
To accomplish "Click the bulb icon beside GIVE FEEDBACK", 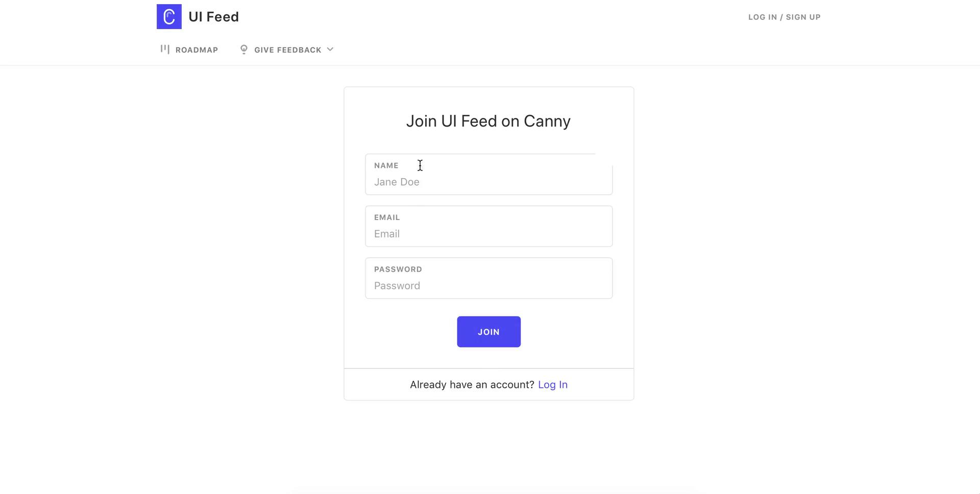I will (244, 49).
